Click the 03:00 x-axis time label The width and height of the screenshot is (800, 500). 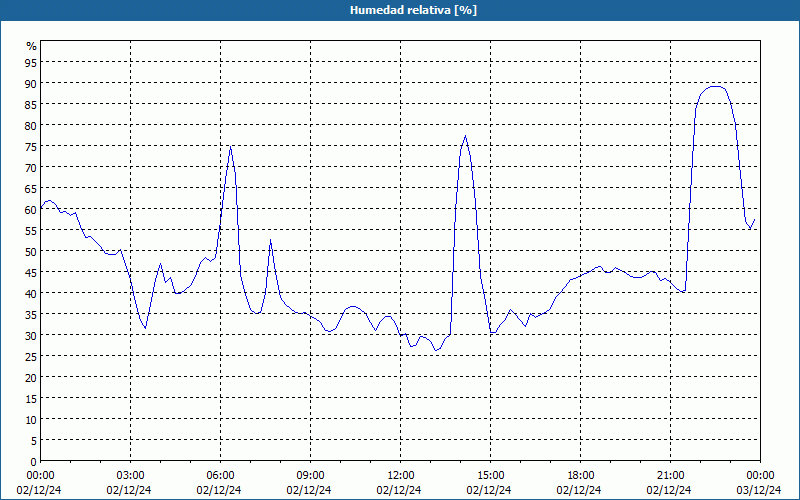[x=131, y=476]
